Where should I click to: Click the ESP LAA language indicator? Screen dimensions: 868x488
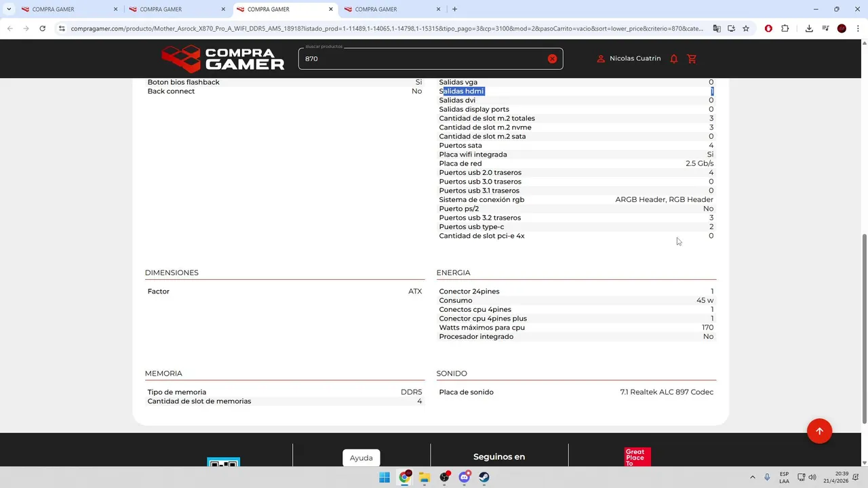click(784, 477)
